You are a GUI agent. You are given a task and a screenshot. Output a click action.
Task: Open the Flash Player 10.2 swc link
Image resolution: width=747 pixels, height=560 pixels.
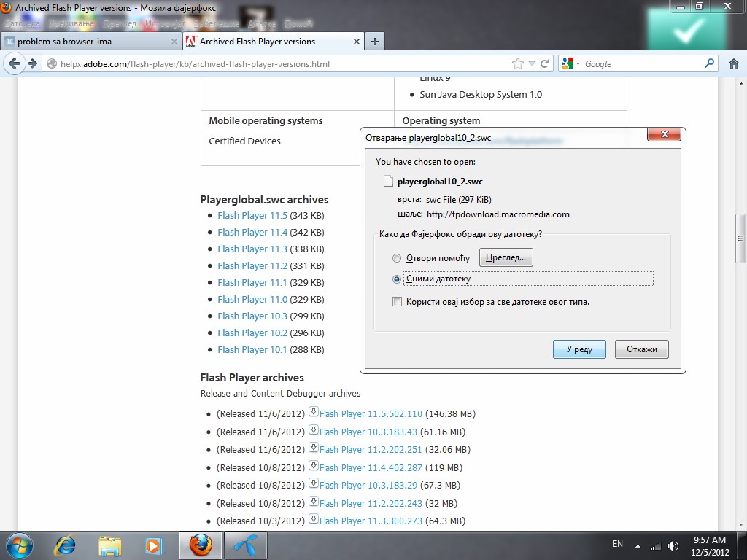coord(252,332)
